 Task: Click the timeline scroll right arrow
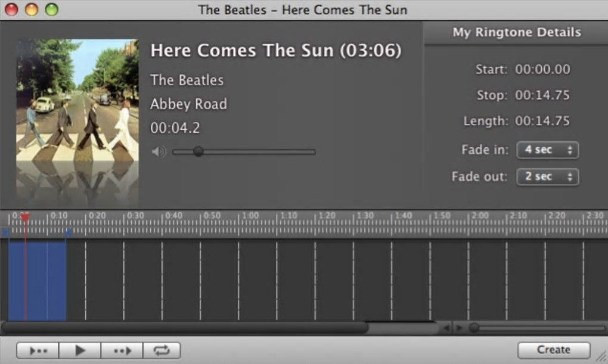(x=459, y=328)
